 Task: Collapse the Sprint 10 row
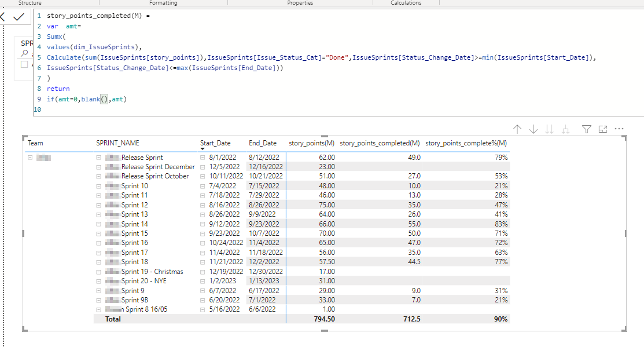click(98, 186)
